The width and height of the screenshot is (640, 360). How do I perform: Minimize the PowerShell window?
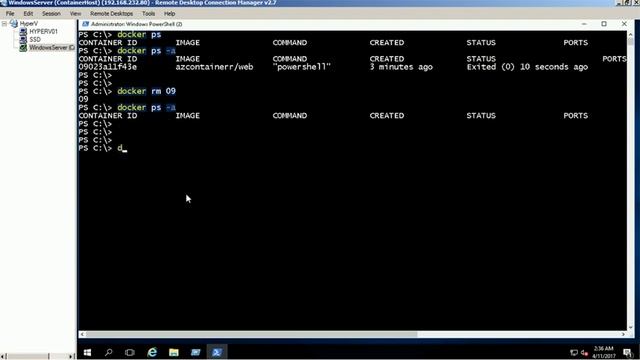click(x=584, y=24)
